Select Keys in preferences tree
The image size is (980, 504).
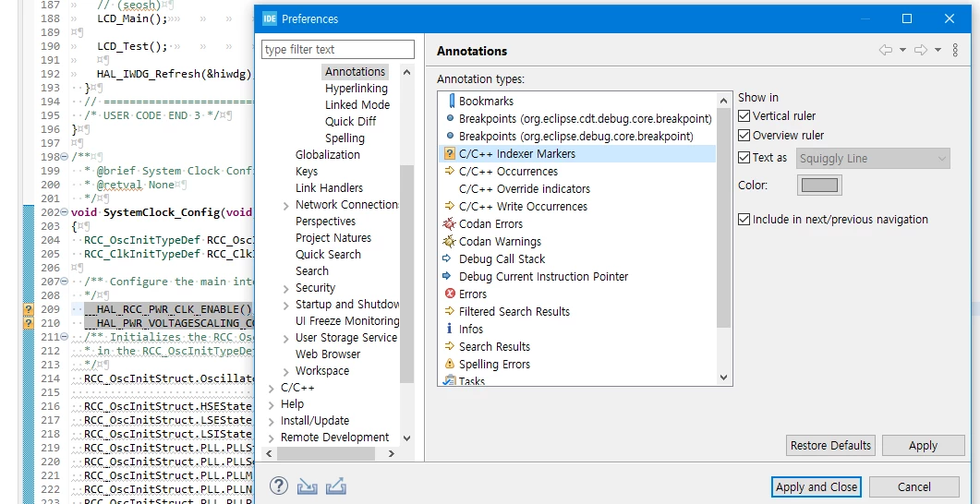307,171
